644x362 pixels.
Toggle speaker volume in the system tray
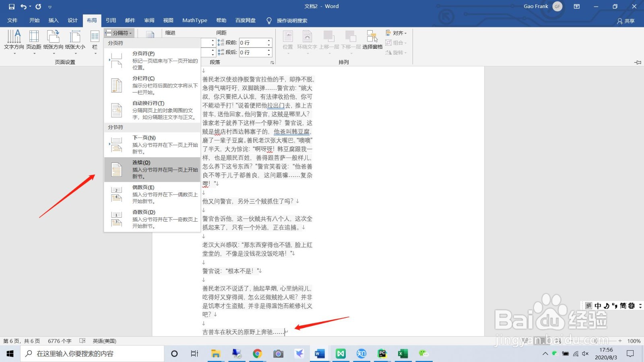[585, 354]
